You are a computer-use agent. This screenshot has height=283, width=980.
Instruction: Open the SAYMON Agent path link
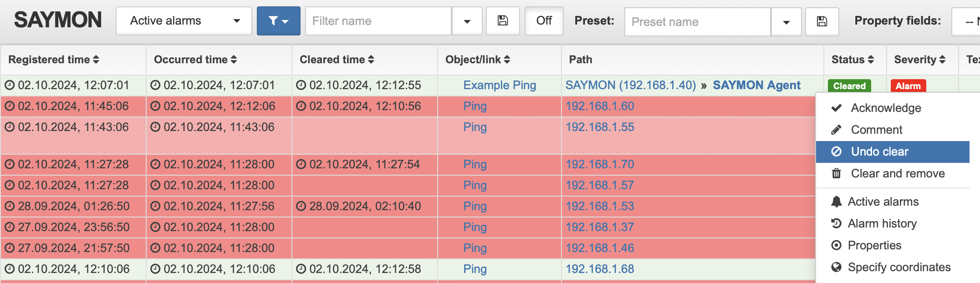tap(756, 85)
